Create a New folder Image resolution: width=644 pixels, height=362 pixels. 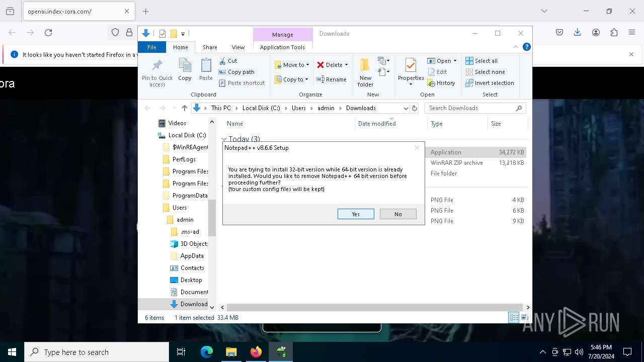click(366, 73)
